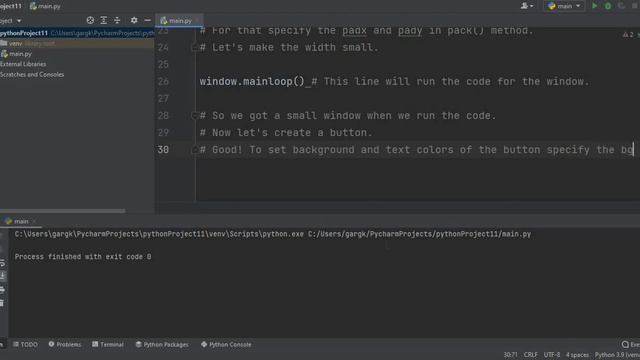This screenshot has width=640, height=360.
Task: Click the 'Now let's create a button' comment line
Action: pyautogui.click(x=286, y=133)
